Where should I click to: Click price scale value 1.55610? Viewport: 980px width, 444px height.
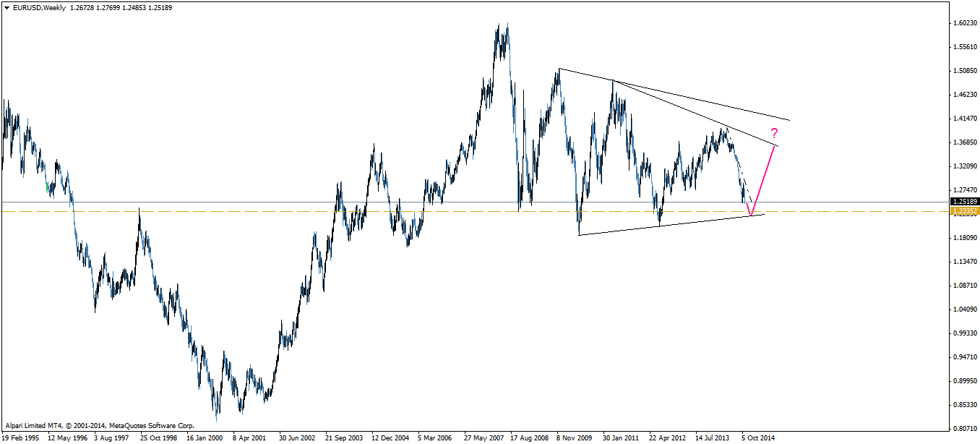pyautogui.click(x=966, y=47)
